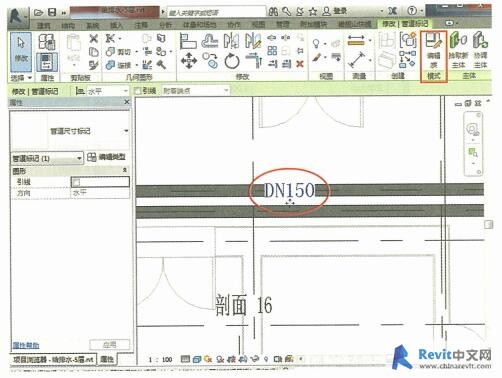Close the Properties palette with X
The image size is (502, 378).
(x=127, y=102)
